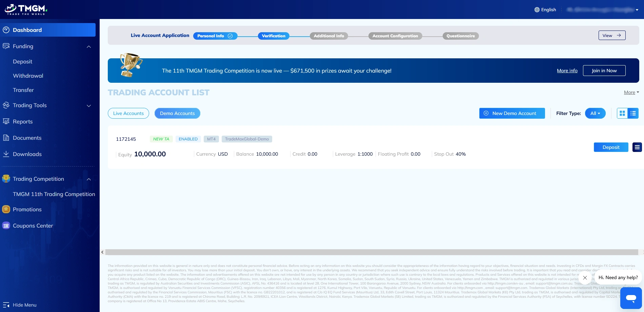Click the Funding icon in sidebar
This screenshot has height=312, width=644.
(6, 46)
